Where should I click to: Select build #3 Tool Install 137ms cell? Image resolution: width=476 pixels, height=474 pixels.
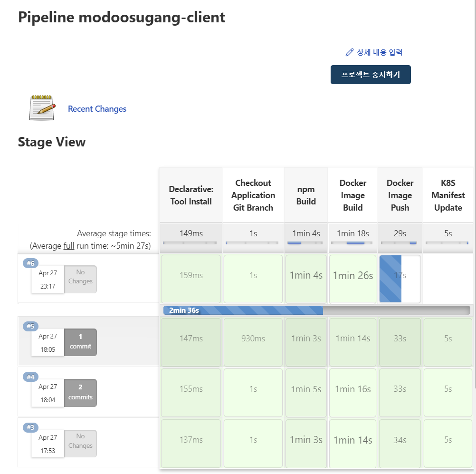pyautogui.click(x=191, y=443)
